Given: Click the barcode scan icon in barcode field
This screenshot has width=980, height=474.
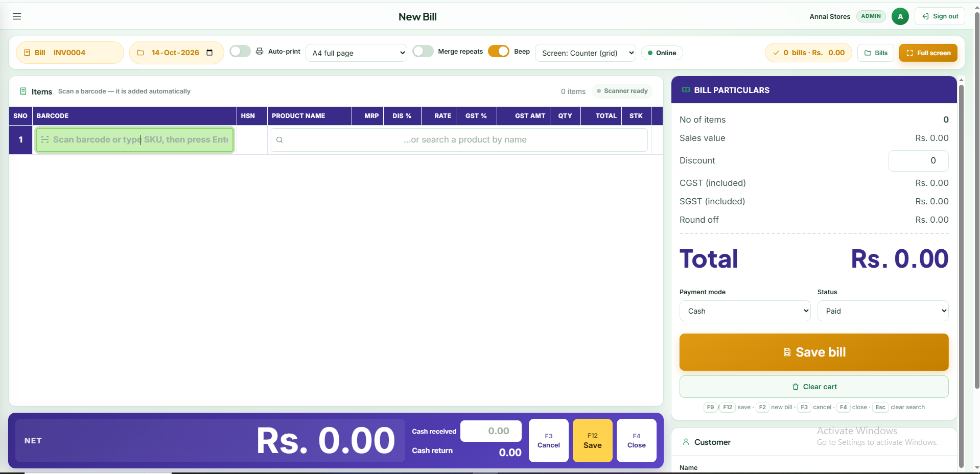Looking at the screenshot, I should [45, 139].
